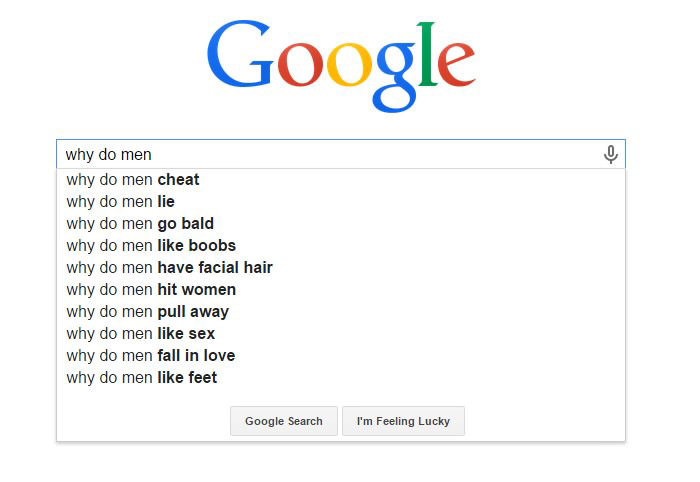Click the green letter l in Google logo

click(x=427, y=54)
